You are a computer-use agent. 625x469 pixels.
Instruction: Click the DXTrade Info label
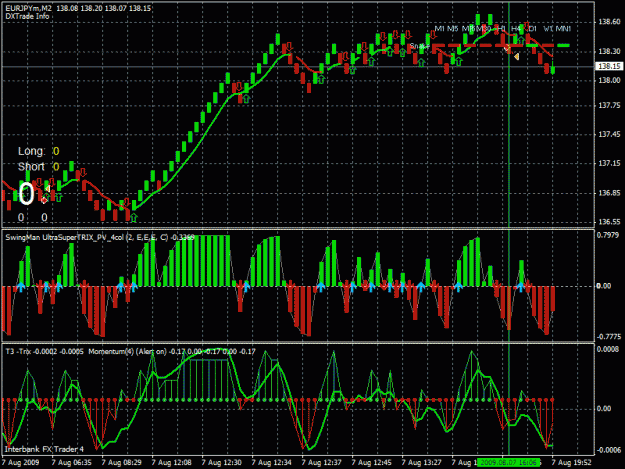28,16
